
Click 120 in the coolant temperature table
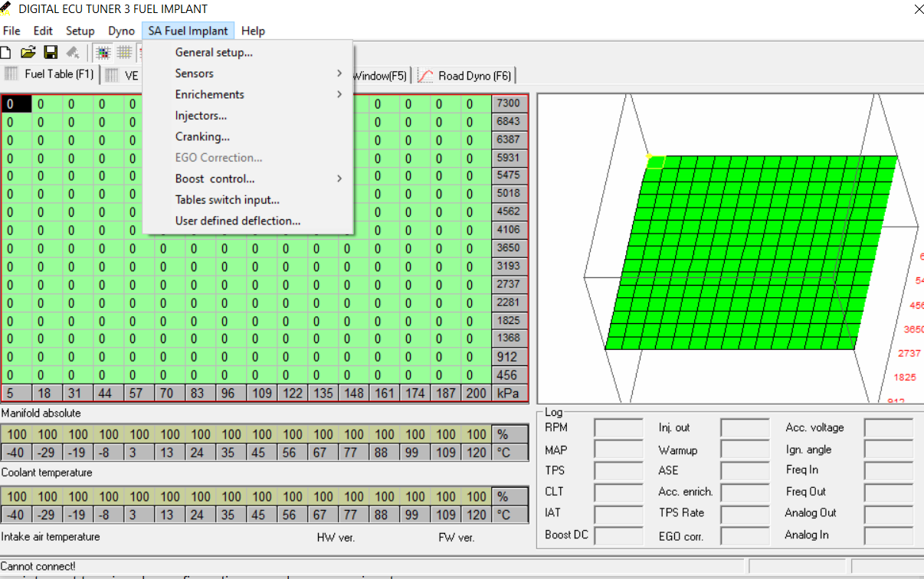477,453
